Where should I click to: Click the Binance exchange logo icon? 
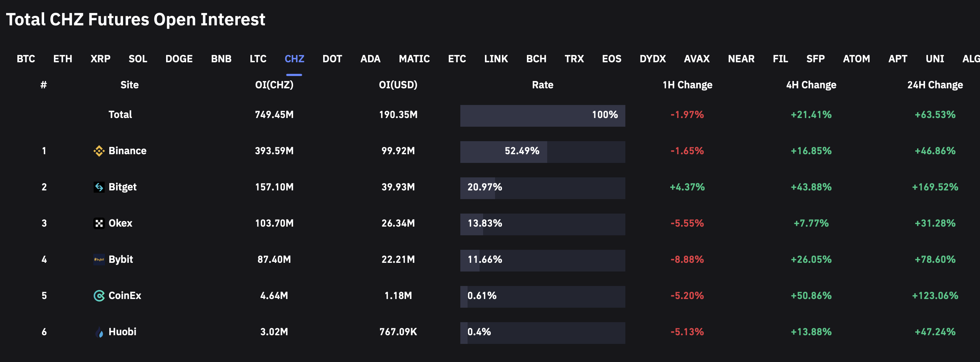(x=99, y=151)
